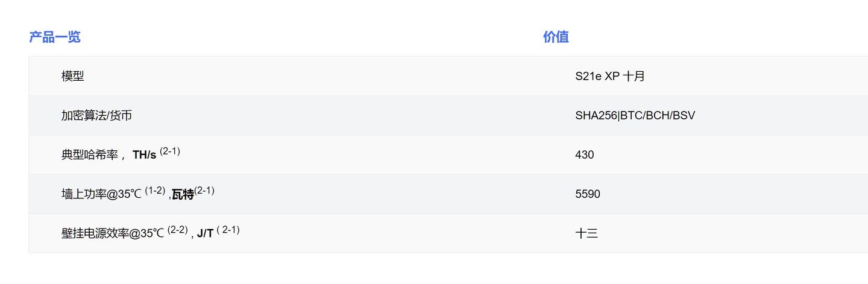Viewport: 868px width, 284px height.
Task: Click the 产品一览 column header
Action: point(55,37)
